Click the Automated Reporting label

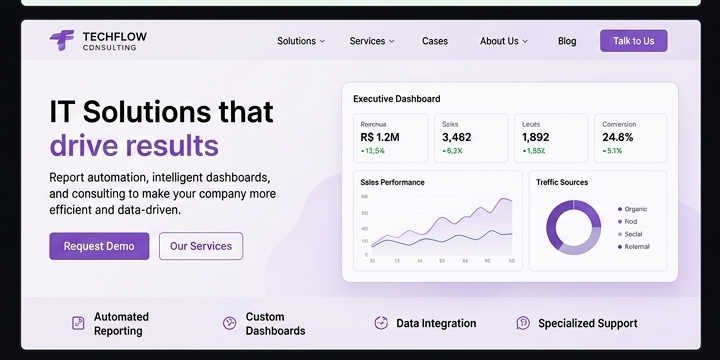[121, 324]
